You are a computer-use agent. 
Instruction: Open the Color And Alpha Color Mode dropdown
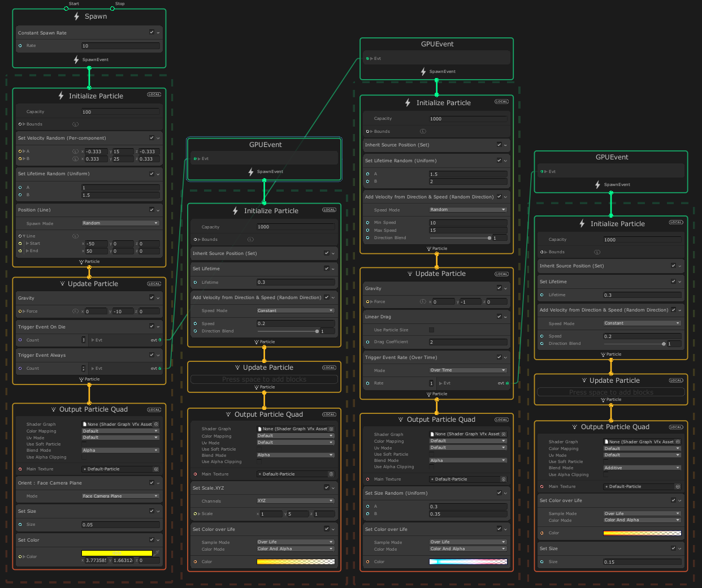point(295,548)
